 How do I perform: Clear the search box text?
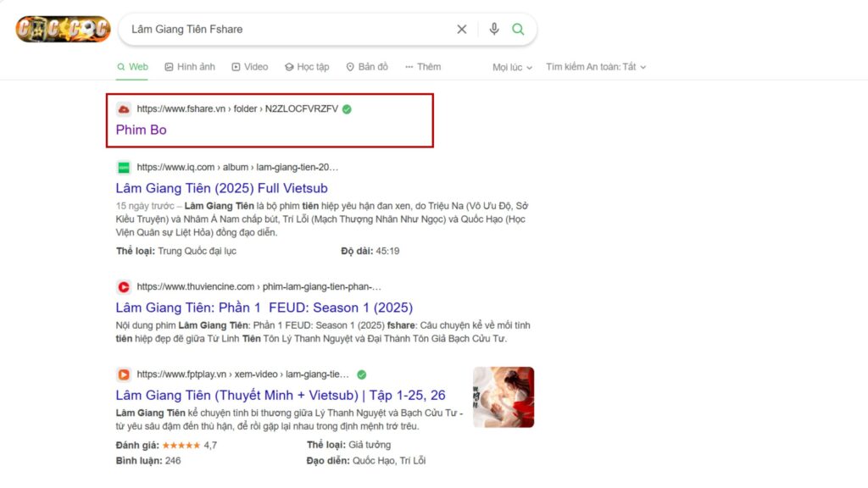(x=462, y=30)
